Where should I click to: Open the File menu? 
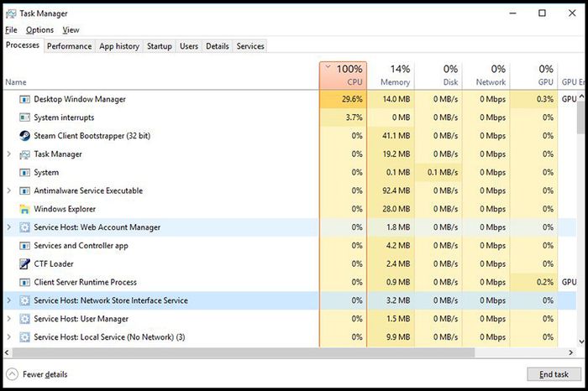11,30
